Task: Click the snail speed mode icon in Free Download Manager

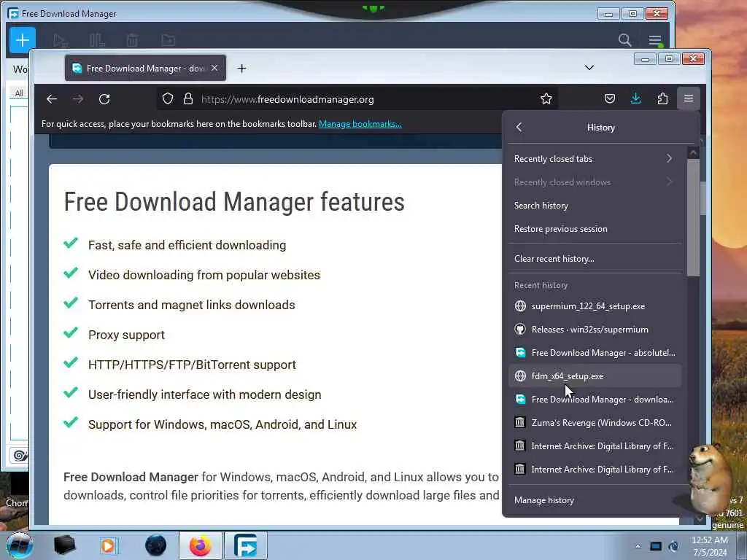Action: pyautogui.click(x=20, y=456)
